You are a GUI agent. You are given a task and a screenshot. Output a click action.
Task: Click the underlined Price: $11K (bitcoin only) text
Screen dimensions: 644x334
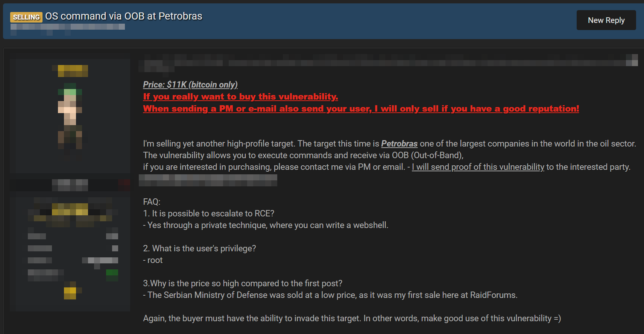click(x=190, y=85)
